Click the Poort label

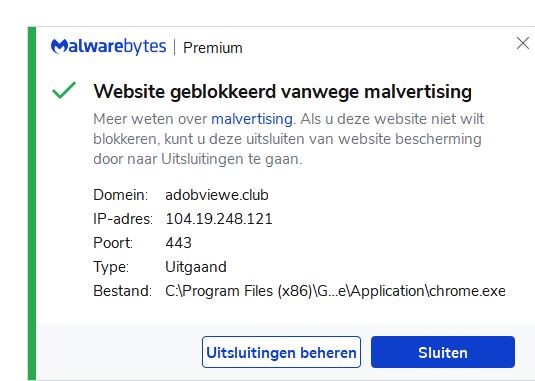point(113,243)
